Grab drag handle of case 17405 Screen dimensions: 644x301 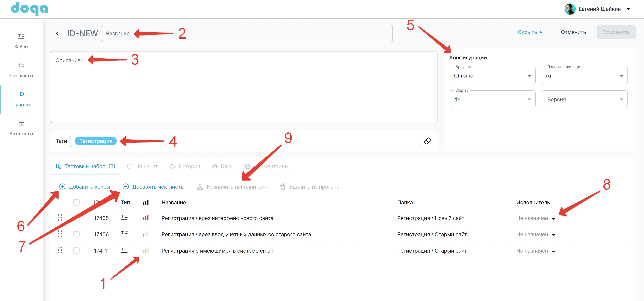tap(60, 218)
